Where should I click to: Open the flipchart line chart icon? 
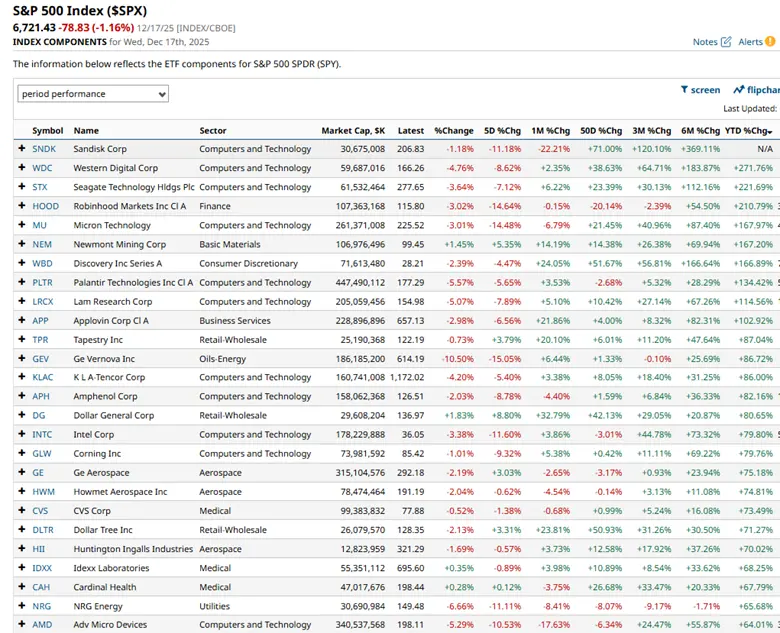(x=738, y=90)
